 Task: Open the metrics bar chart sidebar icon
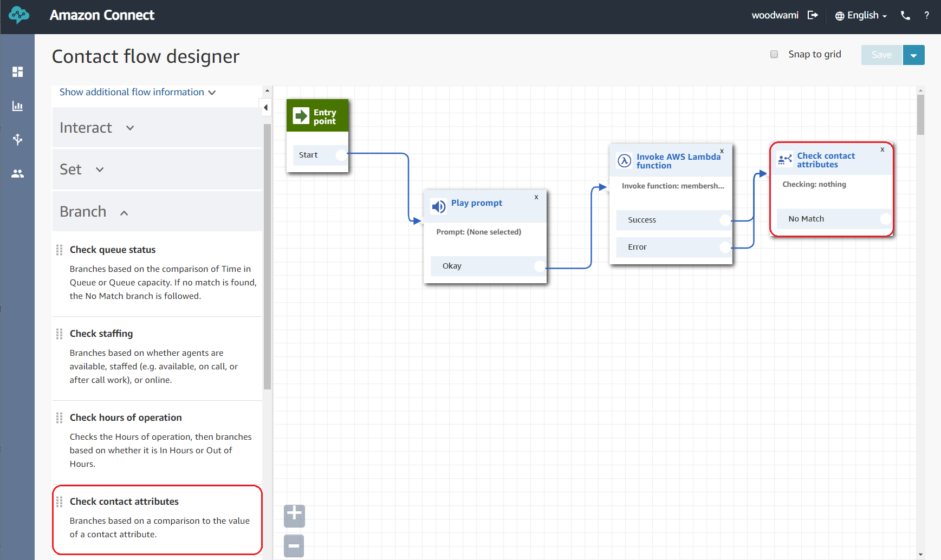[x=18, y=106]
